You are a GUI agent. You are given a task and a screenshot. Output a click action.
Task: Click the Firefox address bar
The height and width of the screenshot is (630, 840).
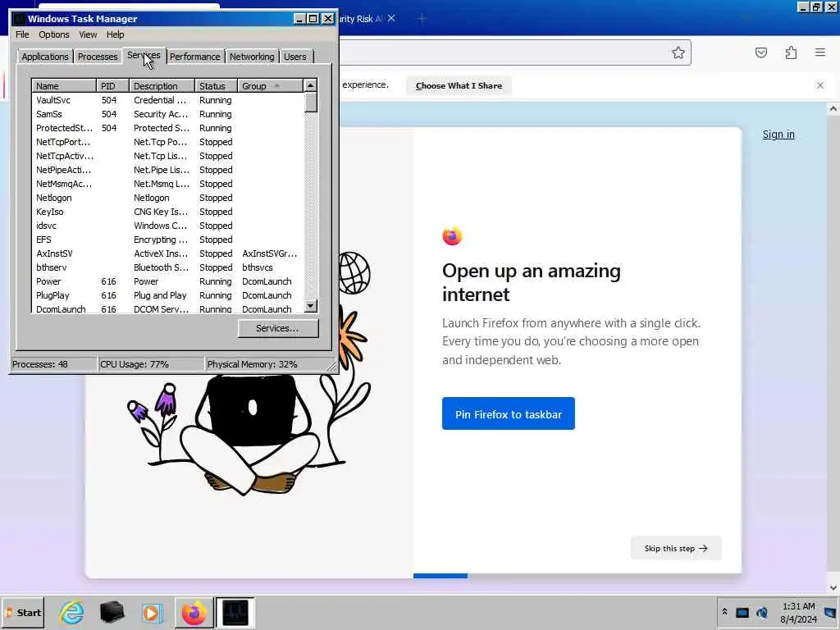(x=504, y=52)
